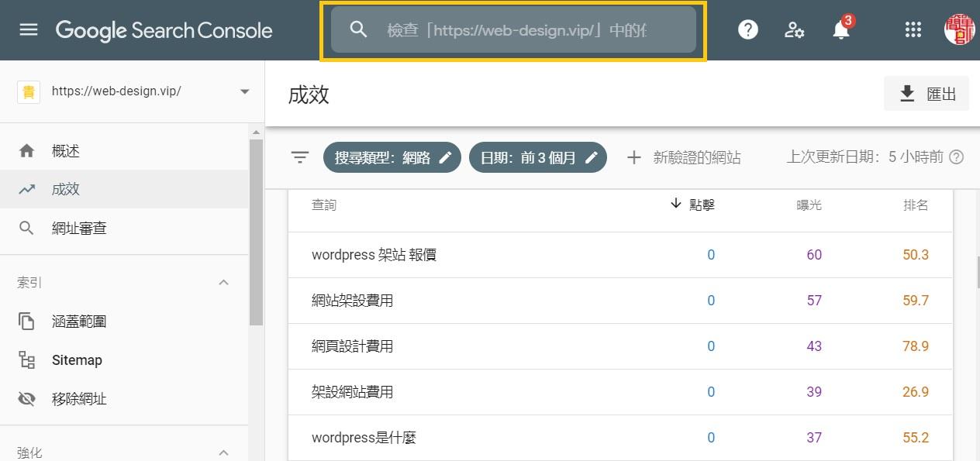The width and height of the screenshot is (980, 461).
Task: Collapse the 索引 section
Action: 223,283
